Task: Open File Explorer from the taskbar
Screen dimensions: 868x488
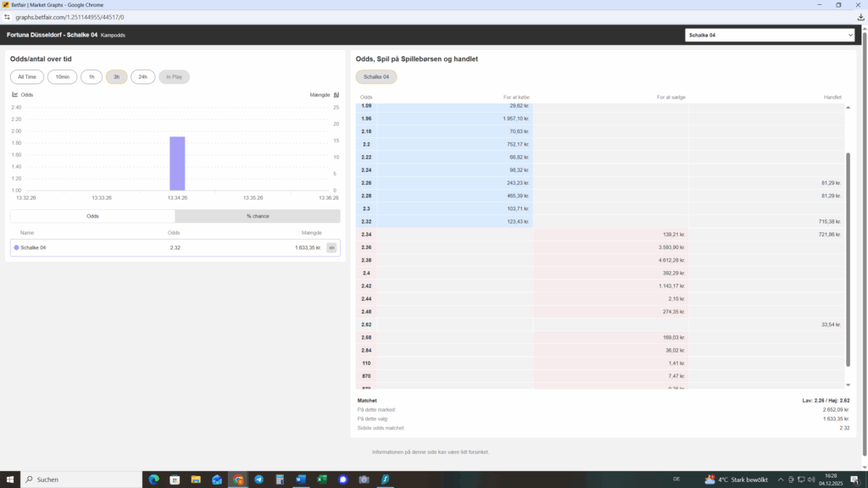Action: [196, 480]
